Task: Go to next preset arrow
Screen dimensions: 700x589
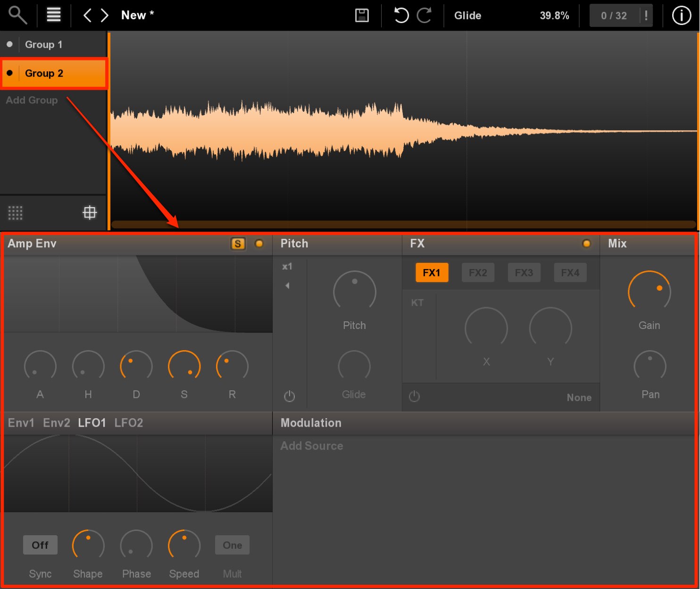Action: point(105,15)
